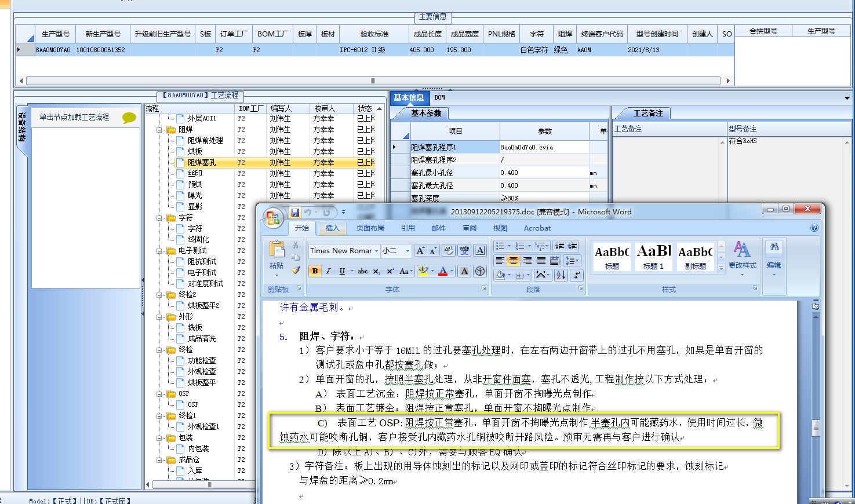Open paragraph dialog launcher in 段落 group
The width and height of the screenshot is (855, 504).
(580, 288)
